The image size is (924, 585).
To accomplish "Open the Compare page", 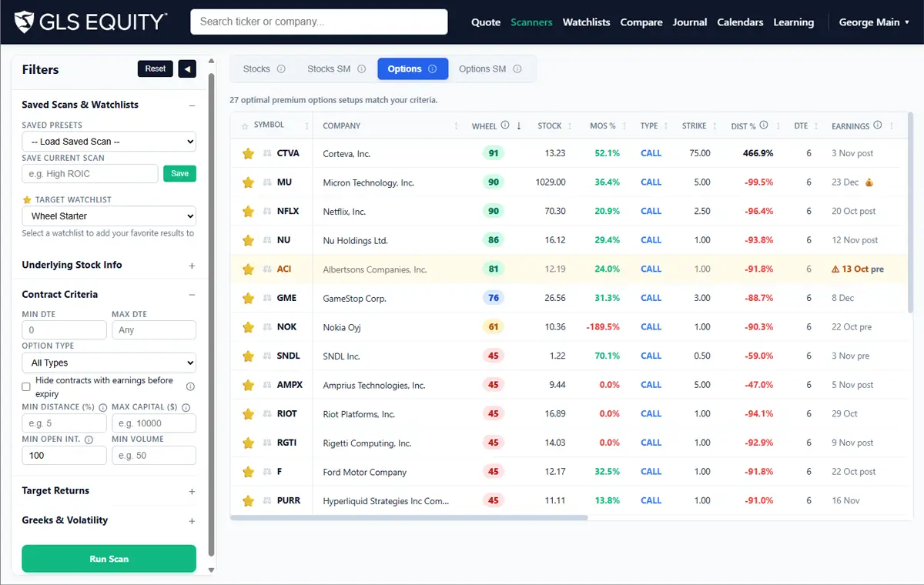I will coord(641,22).
